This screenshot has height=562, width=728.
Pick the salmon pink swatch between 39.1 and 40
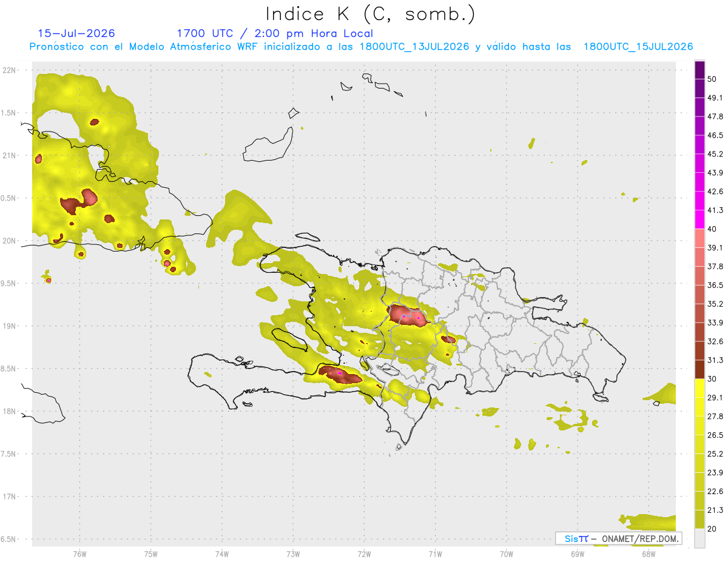coord(699,238)
